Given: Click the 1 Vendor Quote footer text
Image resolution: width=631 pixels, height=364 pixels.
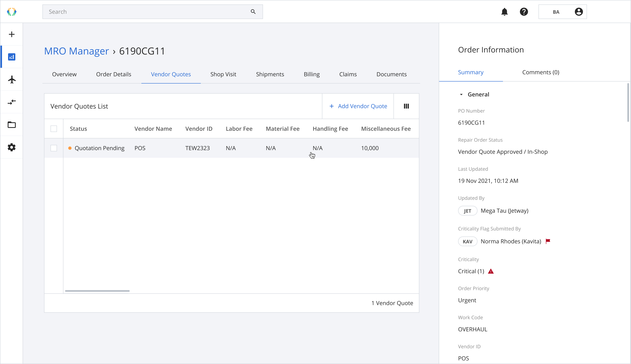Looking at the screenshot, I should pos(392,303).
